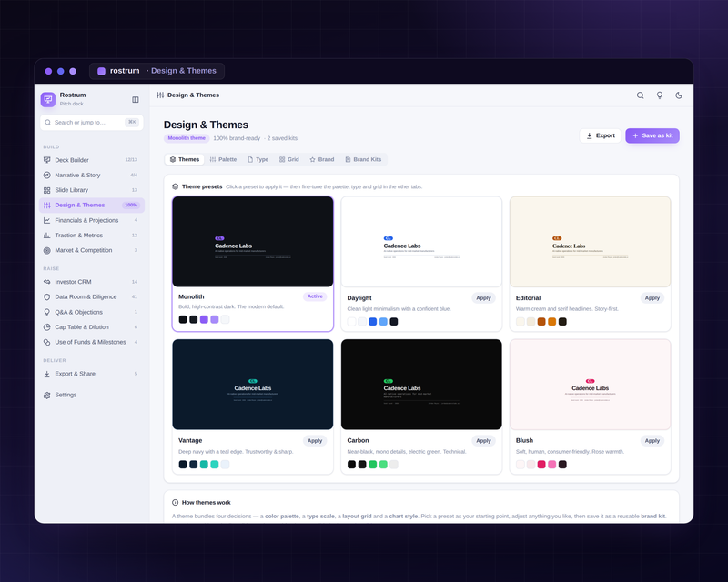Viewport: 728px width, 582px height.
Task: Select Design & Themes sidebar item
Action: point(92,206)
